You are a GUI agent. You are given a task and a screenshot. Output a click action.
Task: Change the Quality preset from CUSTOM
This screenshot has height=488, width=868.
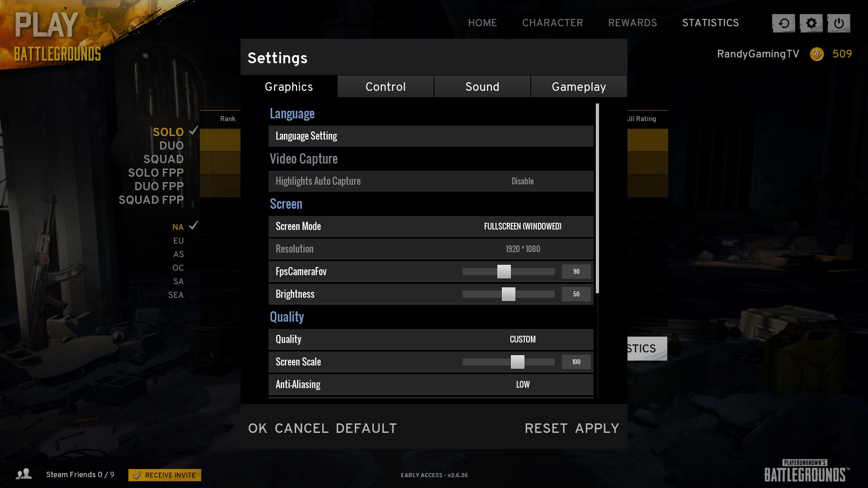pyautogui.click(x=523, y=339)
